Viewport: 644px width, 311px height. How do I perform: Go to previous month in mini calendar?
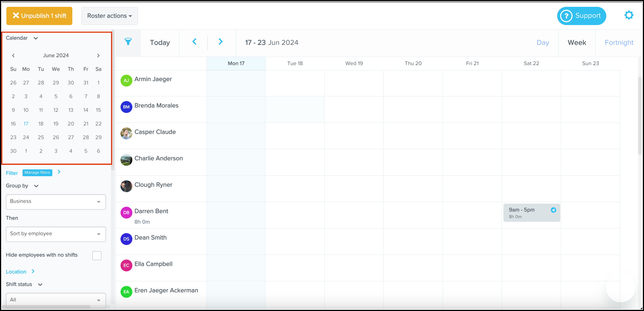pyautogui.click(x=13, y=56)
